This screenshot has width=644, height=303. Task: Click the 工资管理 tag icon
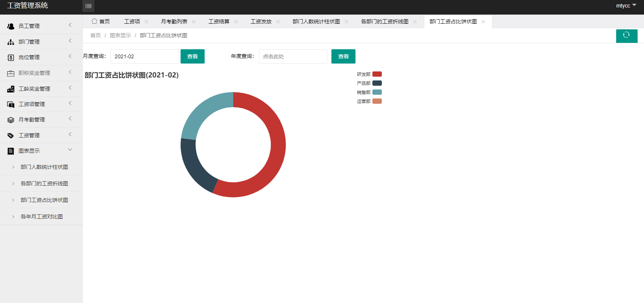(11, 135)
